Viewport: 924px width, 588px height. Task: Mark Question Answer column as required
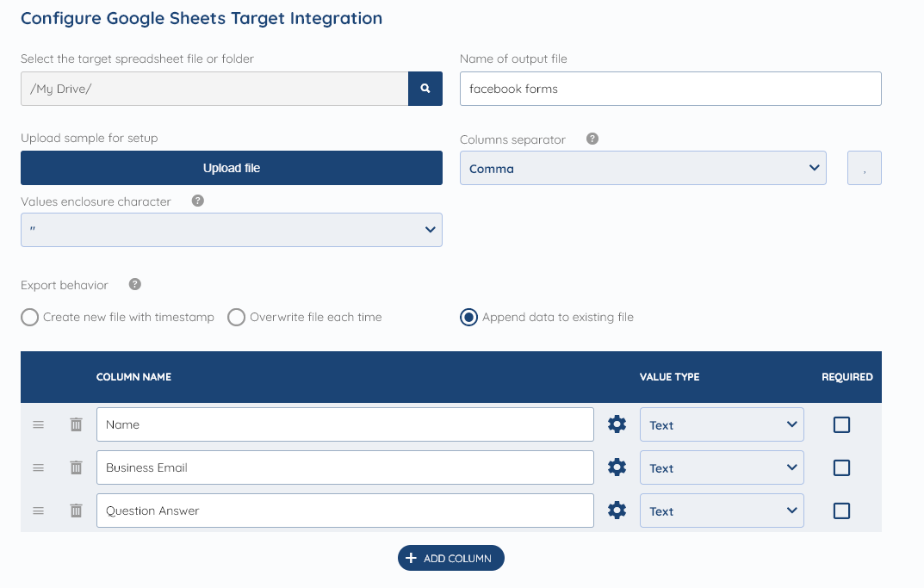(x=841, y=511)
